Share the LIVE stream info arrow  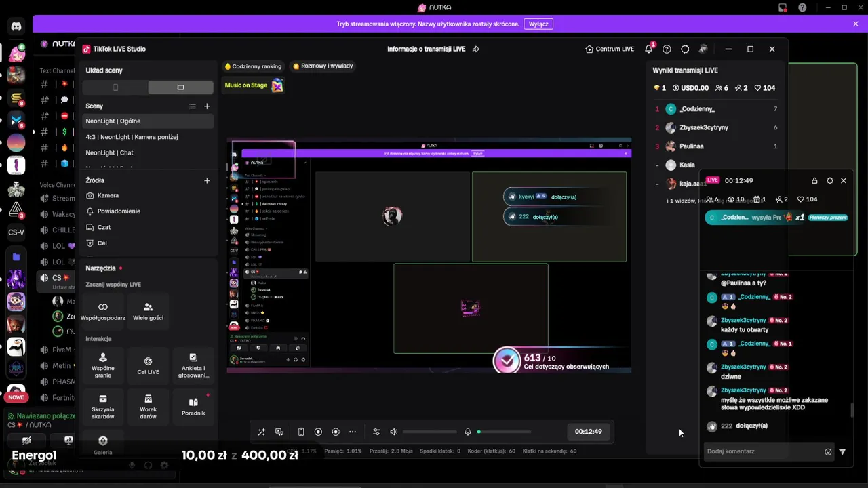tap(476, 49)
